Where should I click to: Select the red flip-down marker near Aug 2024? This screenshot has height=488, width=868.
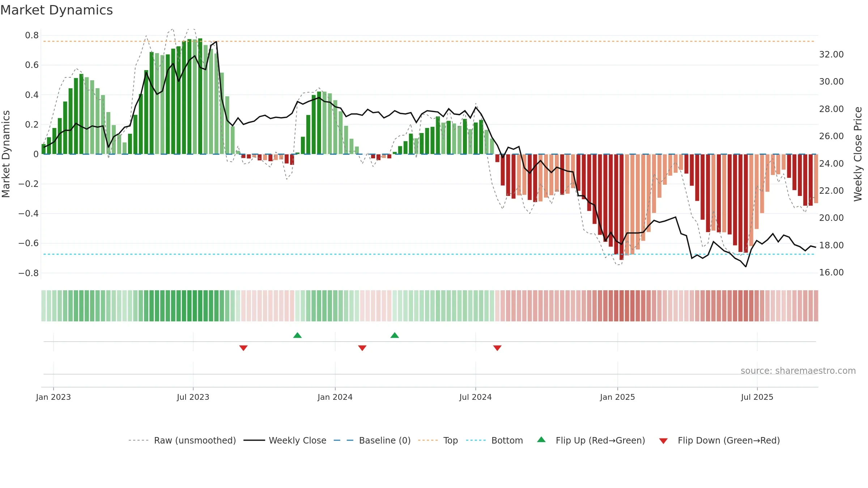tap(497, 348)
